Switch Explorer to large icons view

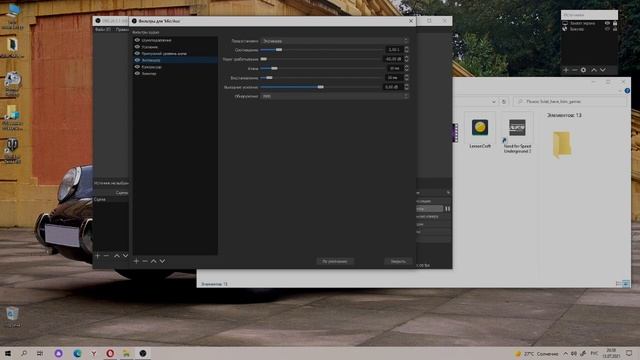point(626,284)
